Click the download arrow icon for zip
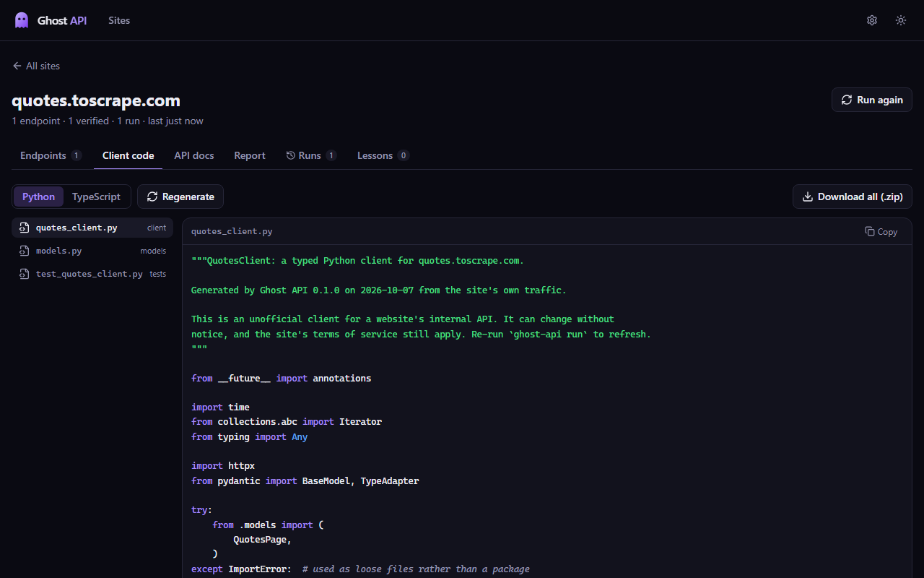The width and height of the screenshot is (924, 578). click(x=808, y=197)
